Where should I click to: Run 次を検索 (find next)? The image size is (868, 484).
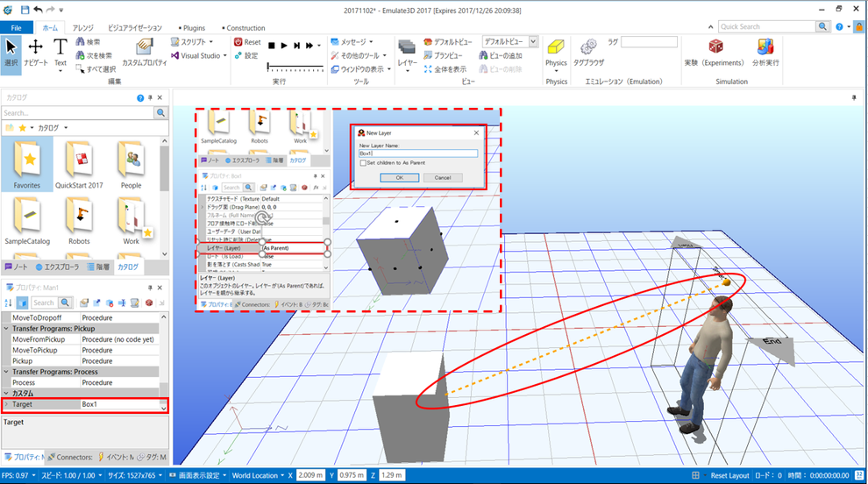tap(94, 55)
